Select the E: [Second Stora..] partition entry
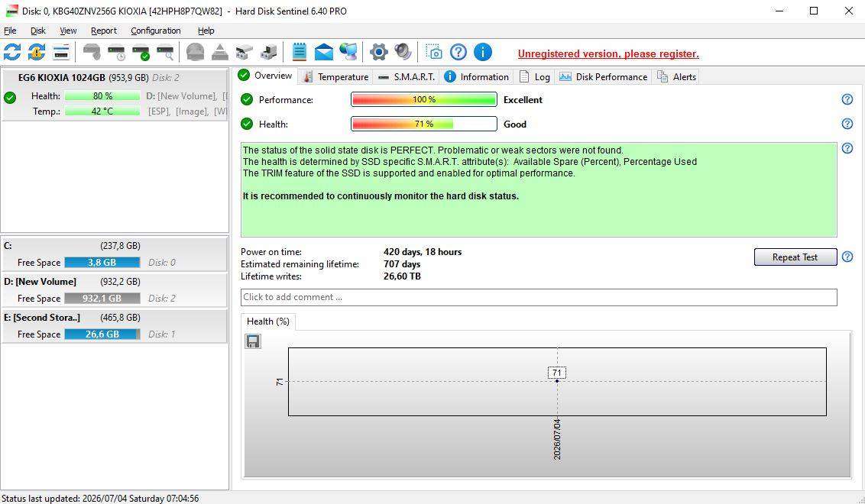Viewport: 865px width, 504px height. (x=115, y=326)
